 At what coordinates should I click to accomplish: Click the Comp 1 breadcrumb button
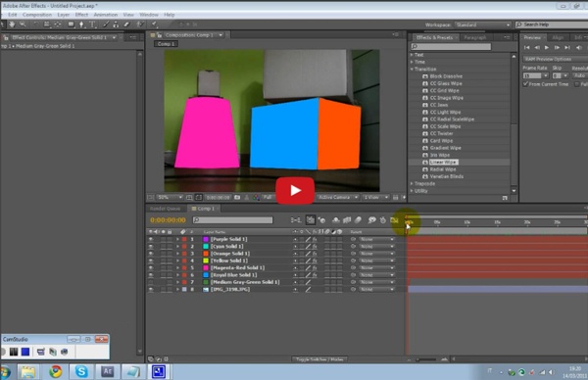click(166, 44)
